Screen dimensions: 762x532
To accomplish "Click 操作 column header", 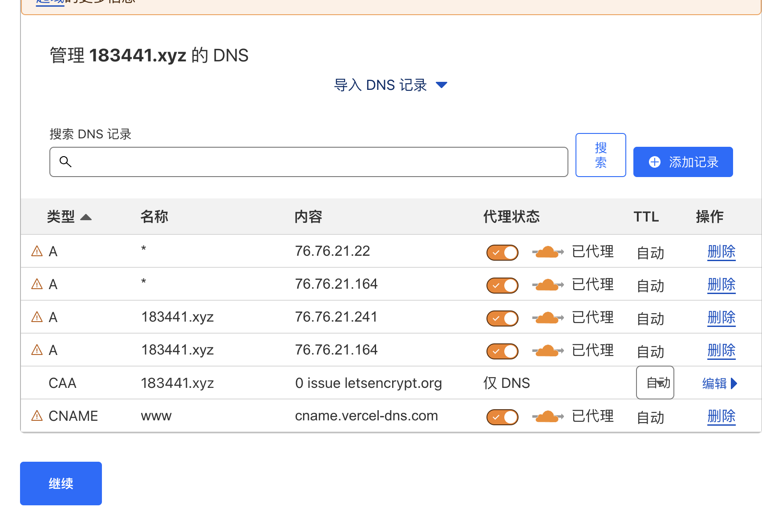I will coord(710,217).
